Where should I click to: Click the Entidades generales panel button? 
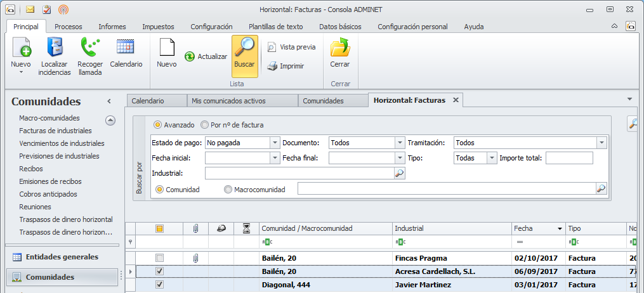pyautogui.click(x=62, y=257)
